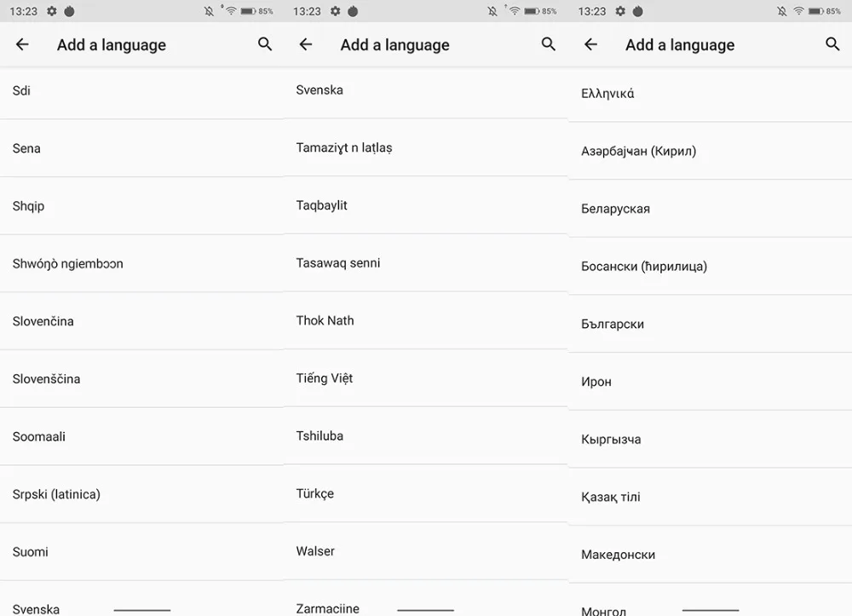This screenshot has height=616, width=852.
Task: Choose Tiếng Việt
Action: 425,377
